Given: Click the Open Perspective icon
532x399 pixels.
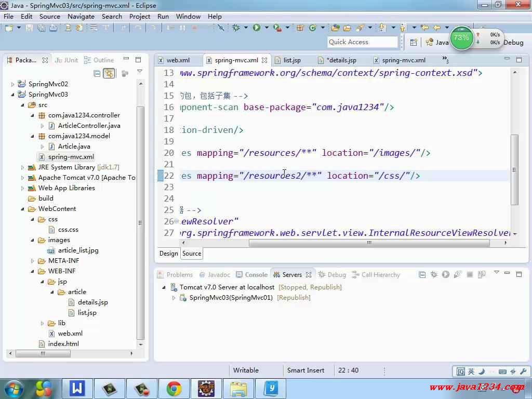Looking at the screenshot, I should (413, 42).
